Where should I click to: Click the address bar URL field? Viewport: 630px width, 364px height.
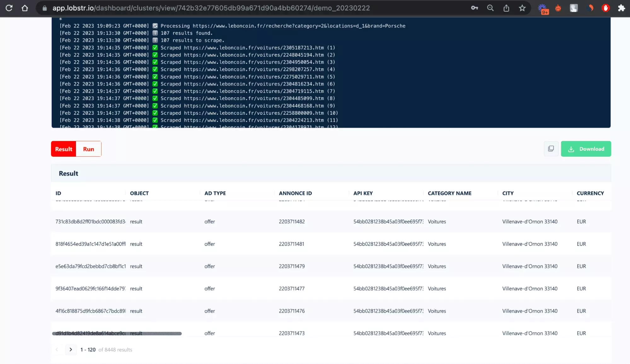[x=211, y=8]
